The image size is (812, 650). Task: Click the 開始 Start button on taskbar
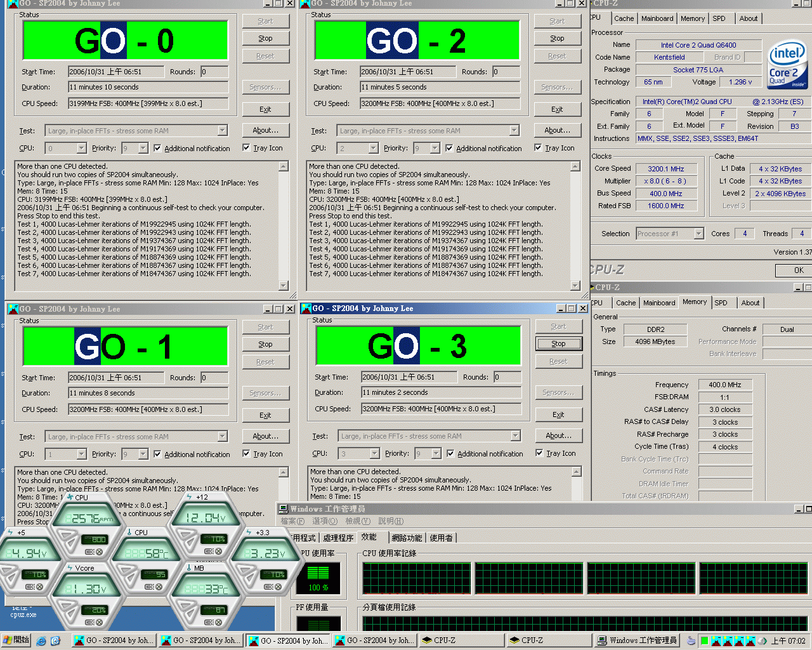[x=16, y=640]
